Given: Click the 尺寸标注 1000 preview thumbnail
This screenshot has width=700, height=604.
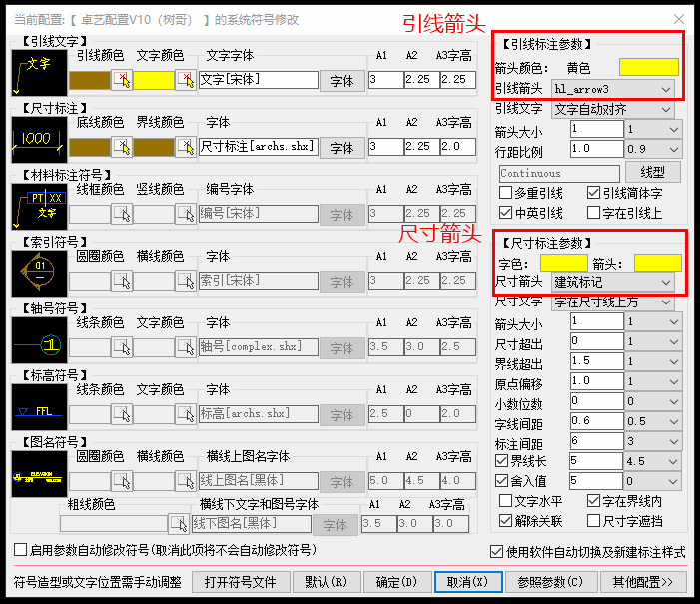Looking at the screenshot, I should pos(39,140).
